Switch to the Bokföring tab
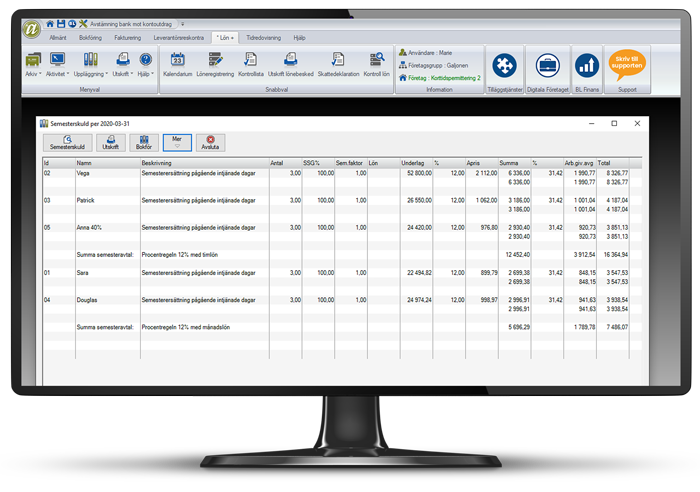The width and height of the screenshot is (700, 492). (x=90, y=37)
